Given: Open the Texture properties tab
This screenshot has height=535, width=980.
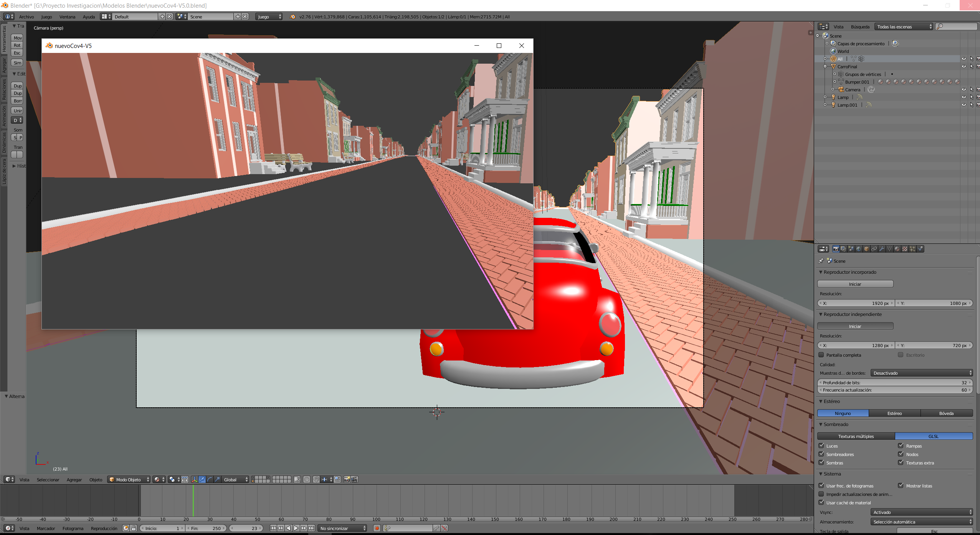Looking at the screenshot, I should tap(904, 249).
